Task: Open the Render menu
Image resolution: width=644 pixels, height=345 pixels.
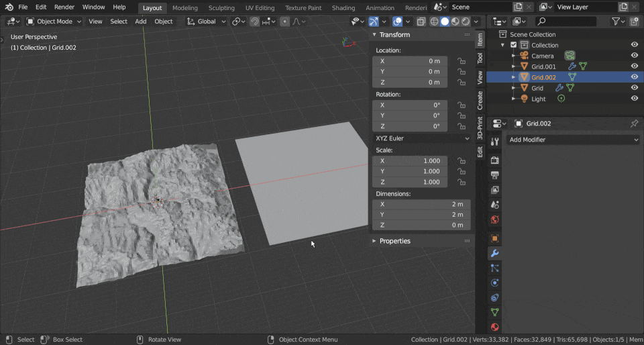Action: click(x=64, y=7)
